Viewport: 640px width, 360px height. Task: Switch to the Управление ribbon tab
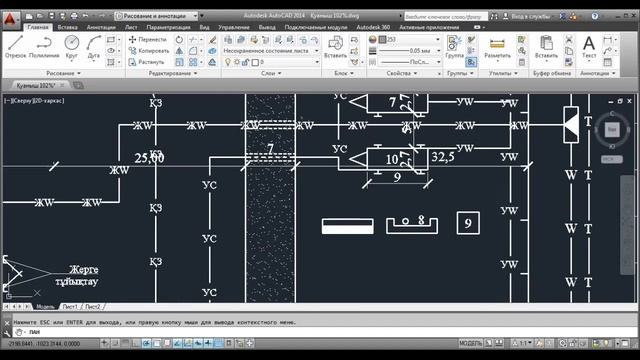click(233, 27)
